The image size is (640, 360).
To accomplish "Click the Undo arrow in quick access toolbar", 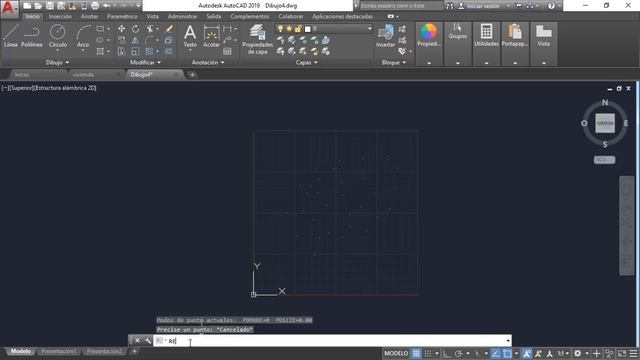I will pos(107,6).
